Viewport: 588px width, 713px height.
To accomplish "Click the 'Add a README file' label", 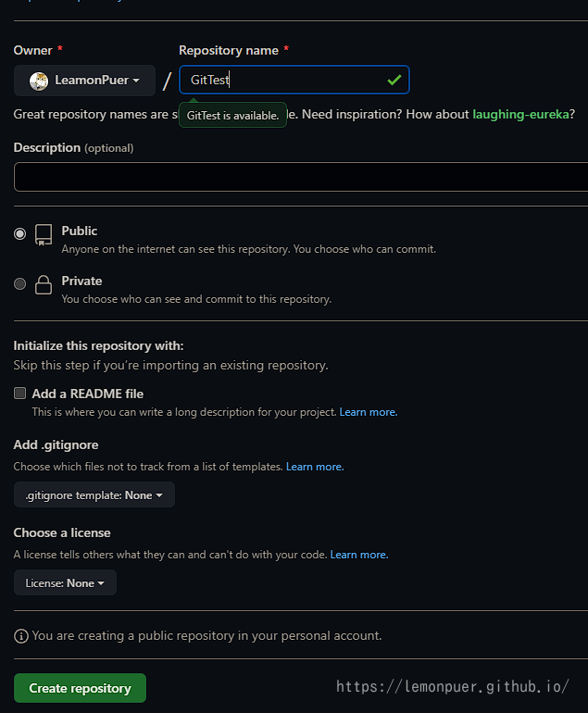I will [88, 394].
